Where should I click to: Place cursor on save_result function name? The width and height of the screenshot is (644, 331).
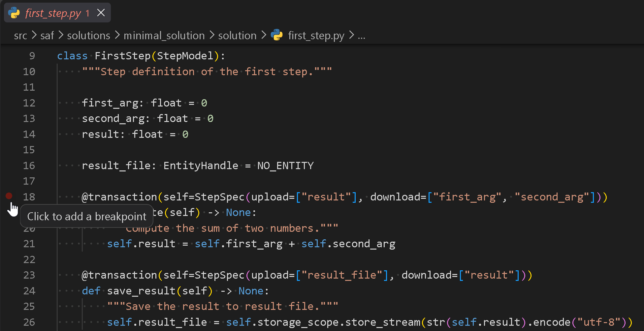coord(141,291)
